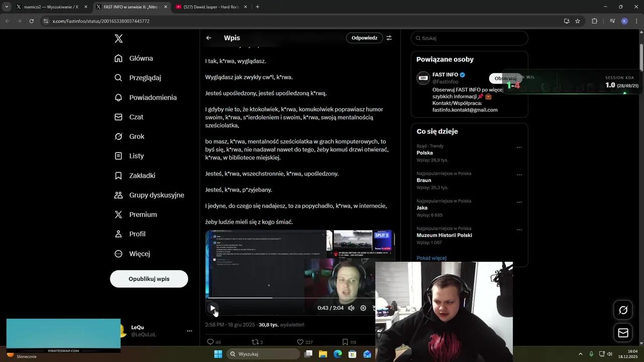Screen dimensions: 644x362
Task: Open the Polska trend
Action: (425, 153)
